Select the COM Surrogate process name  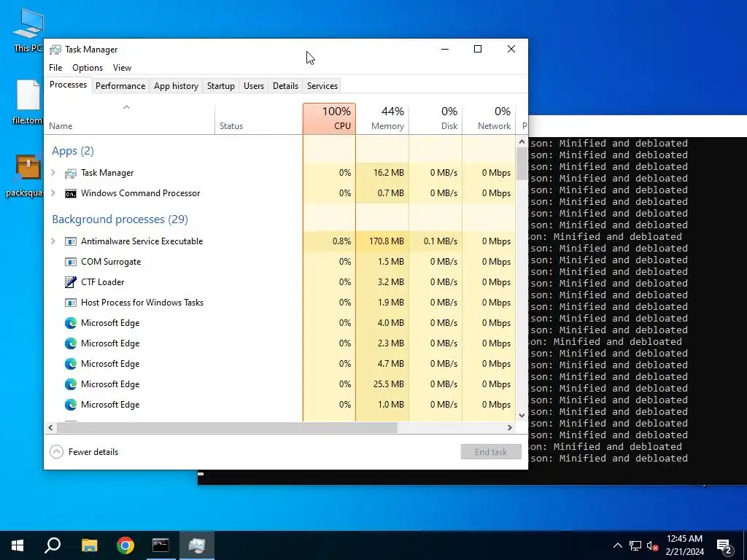click(111, 262)
